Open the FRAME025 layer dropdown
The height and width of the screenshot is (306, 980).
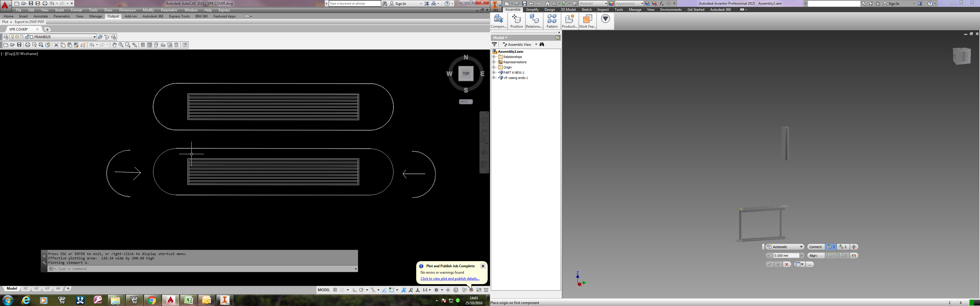pyautogui.click(x=94, y=37)
